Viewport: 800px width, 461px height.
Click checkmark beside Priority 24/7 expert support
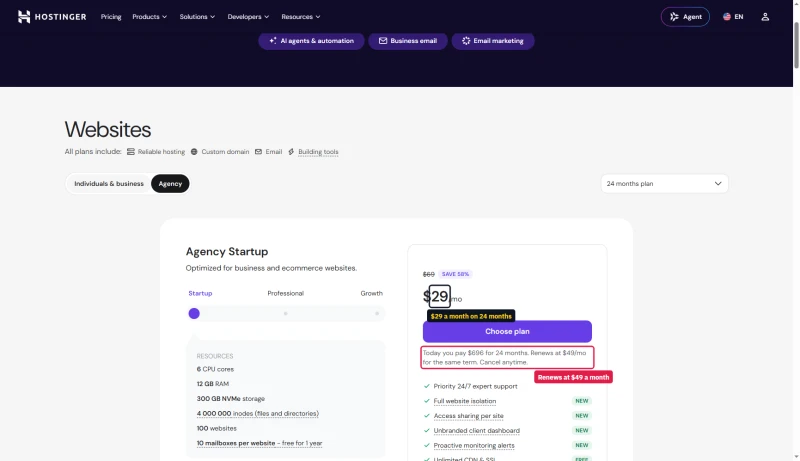coord(427,386)
